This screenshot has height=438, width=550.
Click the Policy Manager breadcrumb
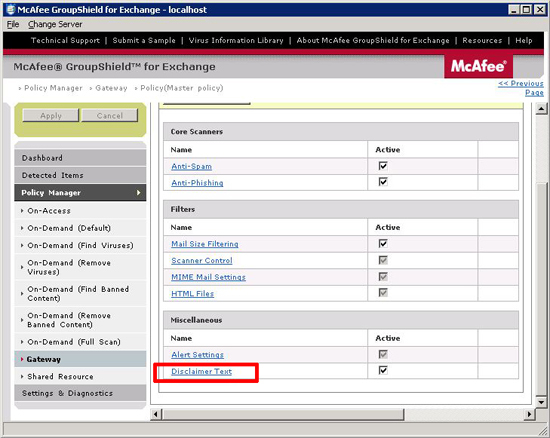tap(53, 88)
